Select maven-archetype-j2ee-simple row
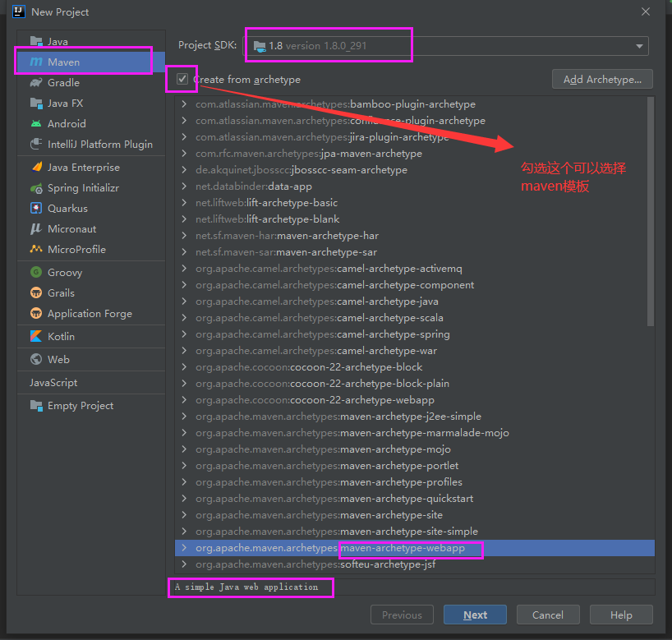Screen dimensions: 672x640 coord(414,417)
